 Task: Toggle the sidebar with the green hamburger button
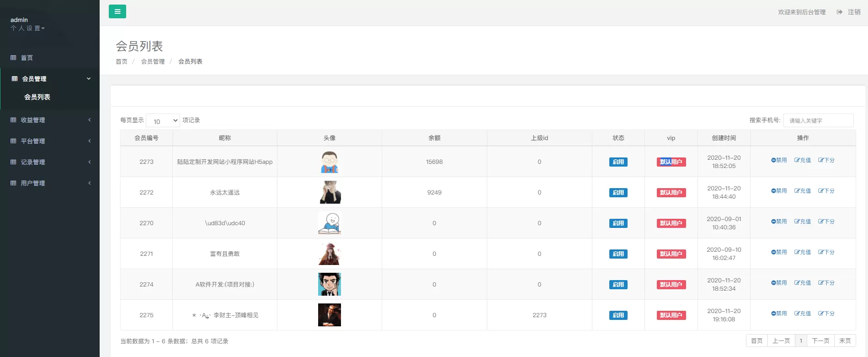[117, 11]
